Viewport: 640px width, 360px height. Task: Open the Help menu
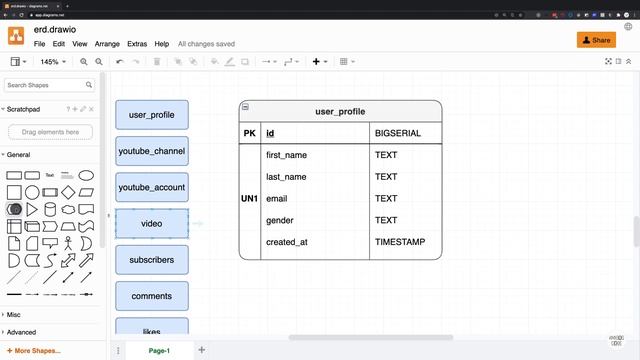(162, 44)
